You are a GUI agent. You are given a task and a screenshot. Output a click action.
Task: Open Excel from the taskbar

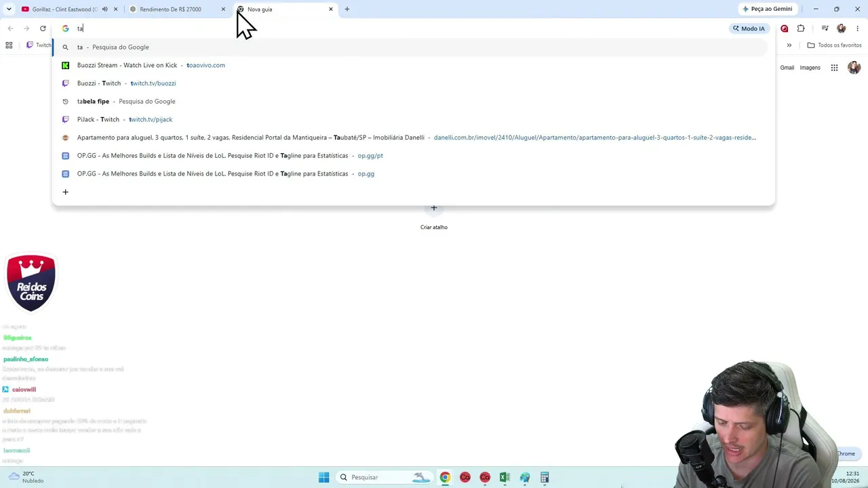click(x=505, y=477)
